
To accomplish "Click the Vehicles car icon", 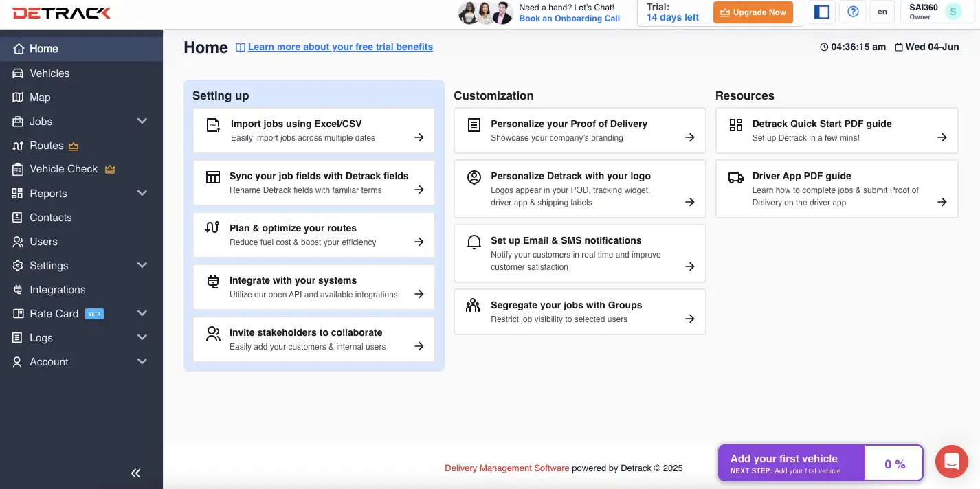I will point(18,73).
